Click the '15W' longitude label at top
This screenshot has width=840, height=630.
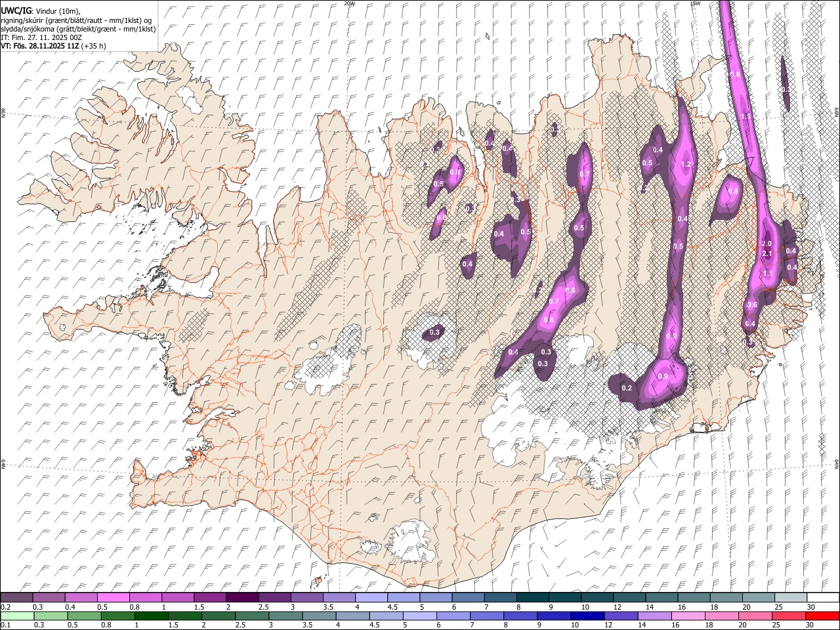695,3
